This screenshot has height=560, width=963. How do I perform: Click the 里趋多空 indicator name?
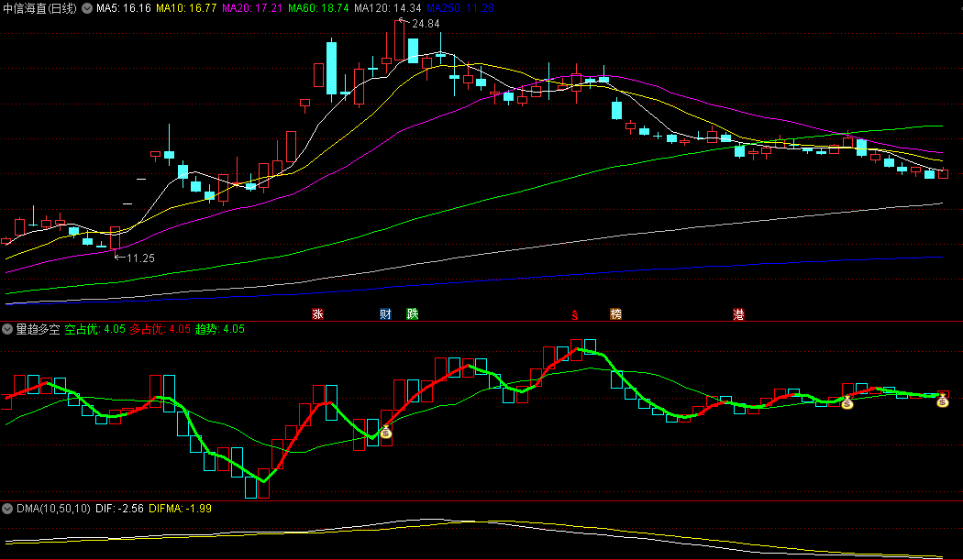[38, 329]
